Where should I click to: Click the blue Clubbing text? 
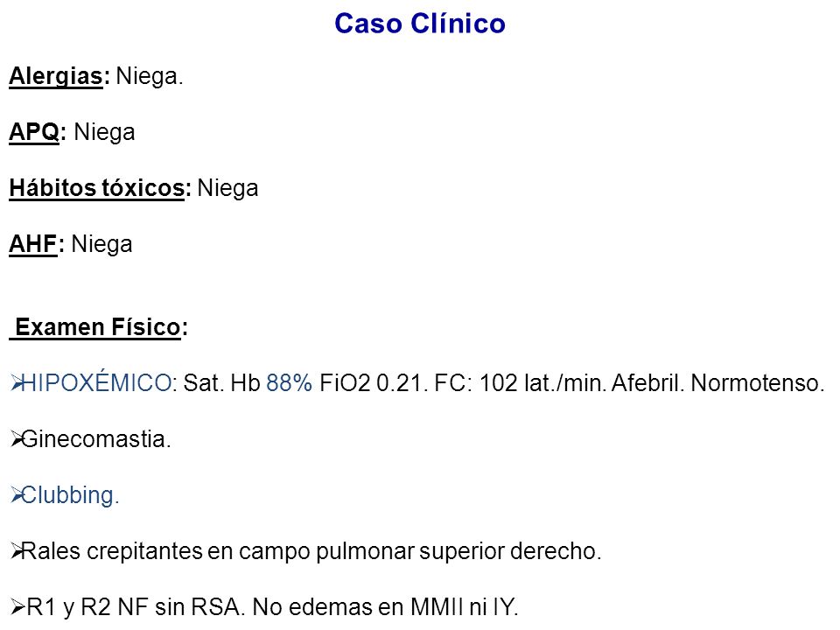coord(70,495)
